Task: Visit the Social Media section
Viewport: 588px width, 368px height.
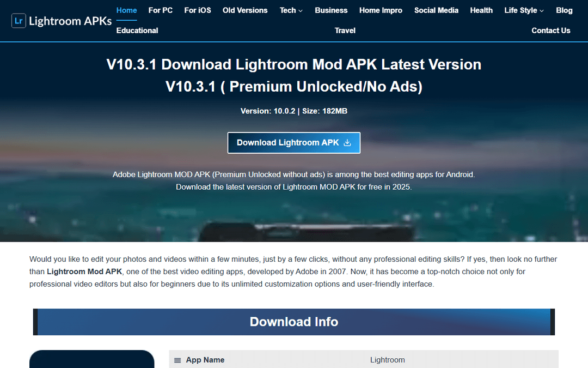Action: pyautogui.click(x=436, y=10)
